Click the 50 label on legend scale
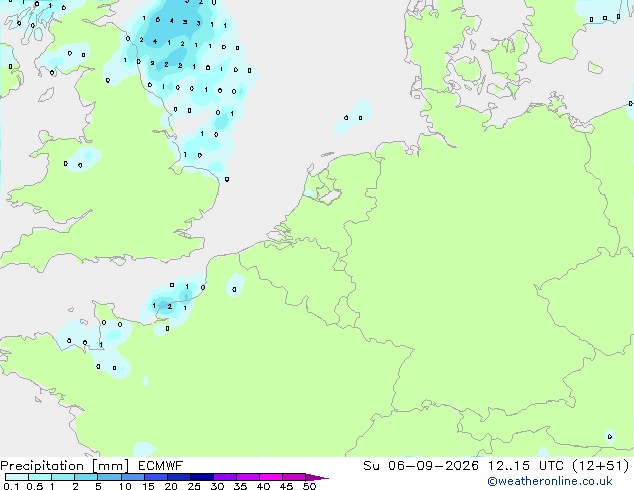The width and height of the screenshot is (634, 490). pyautogui.click(x=310, y=486)
